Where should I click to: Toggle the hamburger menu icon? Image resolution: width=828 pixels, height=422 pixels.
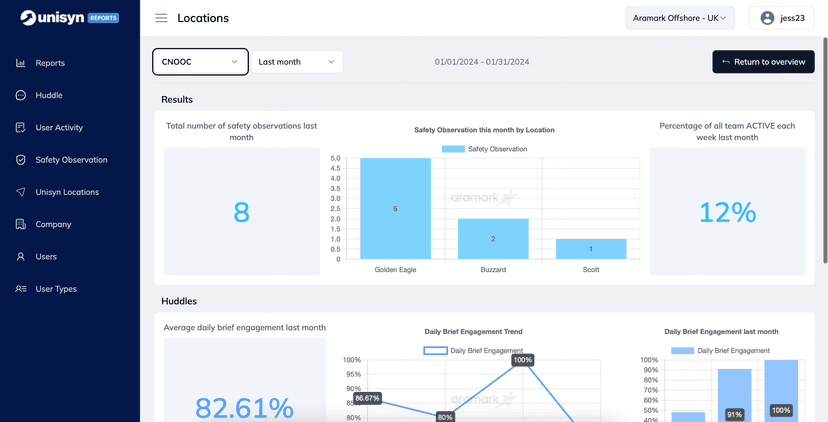click(161, 18)
